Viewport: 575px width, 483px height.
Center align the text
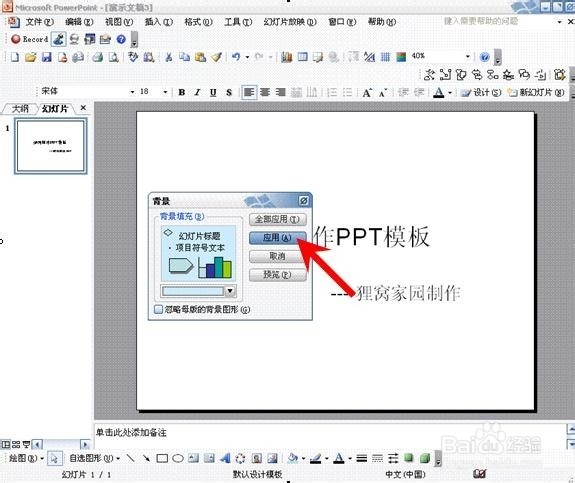point(265,92)
